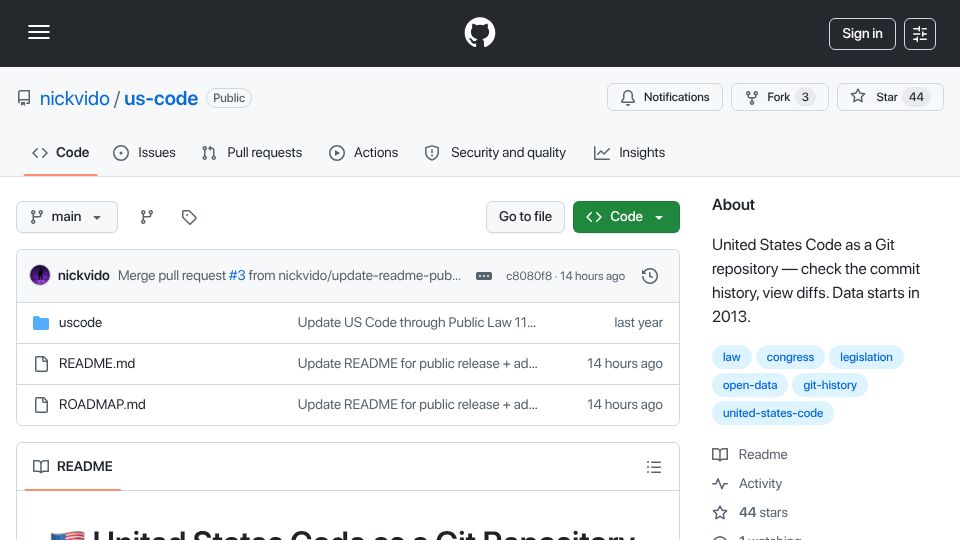Click the congress topic tag
960x540 pixels.
790,357
